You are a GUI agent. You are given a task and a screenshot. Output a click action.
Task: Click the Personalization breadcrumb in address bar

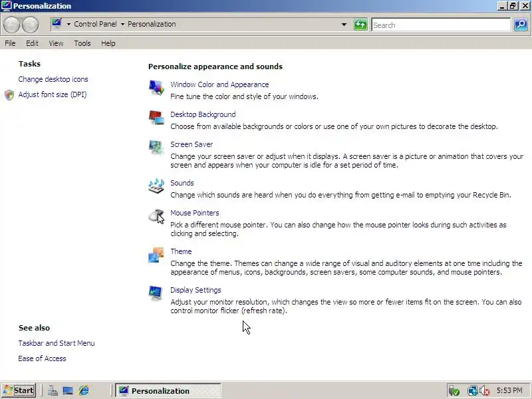click(x=152, y=24)
